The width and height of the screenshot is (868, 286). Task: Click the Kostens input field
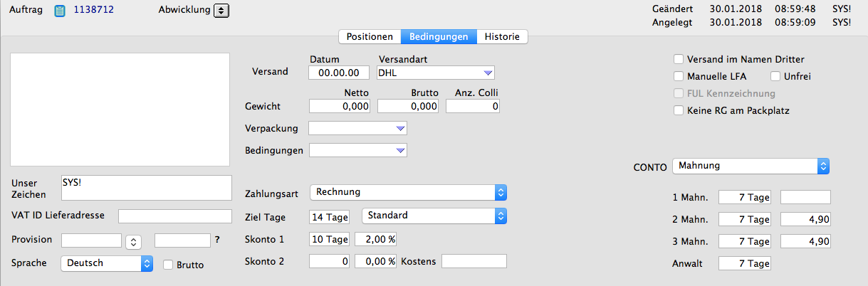click(474, 262)
